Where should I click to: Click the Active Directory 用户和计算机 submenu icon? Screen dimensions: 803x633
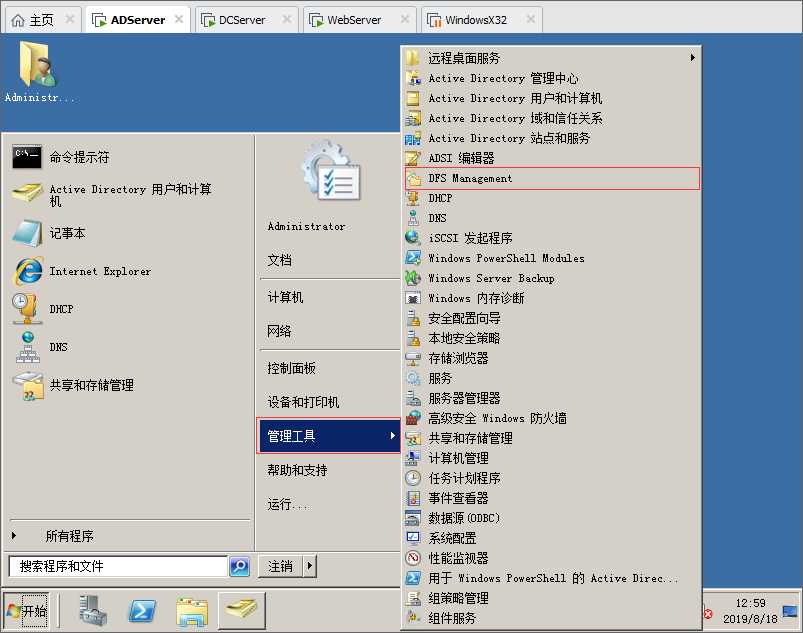pos(413,98)
